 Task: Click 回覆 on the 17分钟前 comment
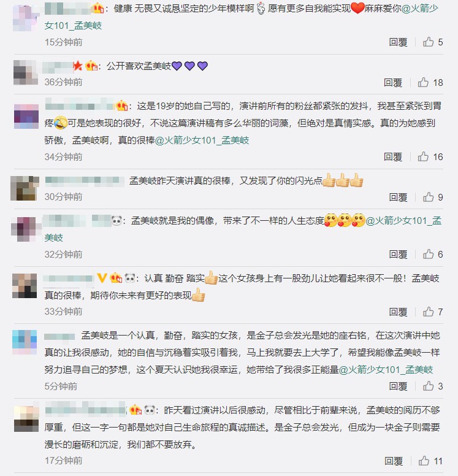pyautogui.click(x=394, y=461)
